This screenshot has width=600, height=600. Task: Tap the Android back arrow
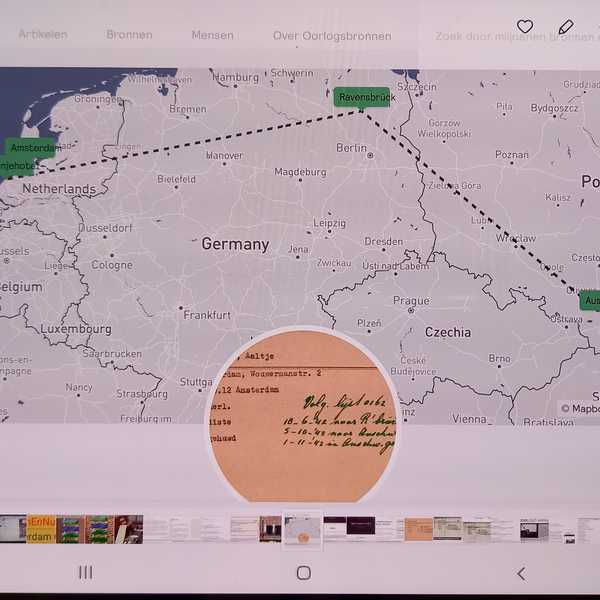pos(521,574)
